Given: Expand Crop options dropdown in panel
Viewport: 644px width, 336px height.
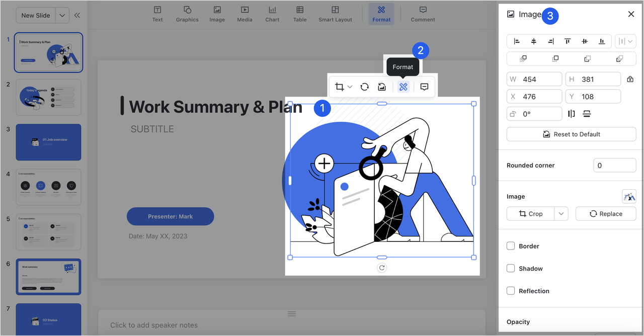Looking at the screenshot, I should coord(561,214).
